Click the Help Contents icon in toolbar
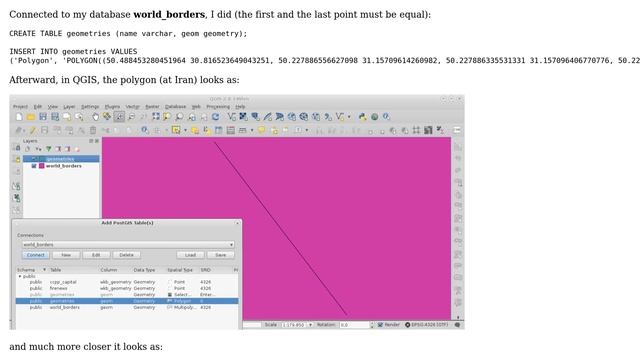640x360 pixels. point(386,117)
